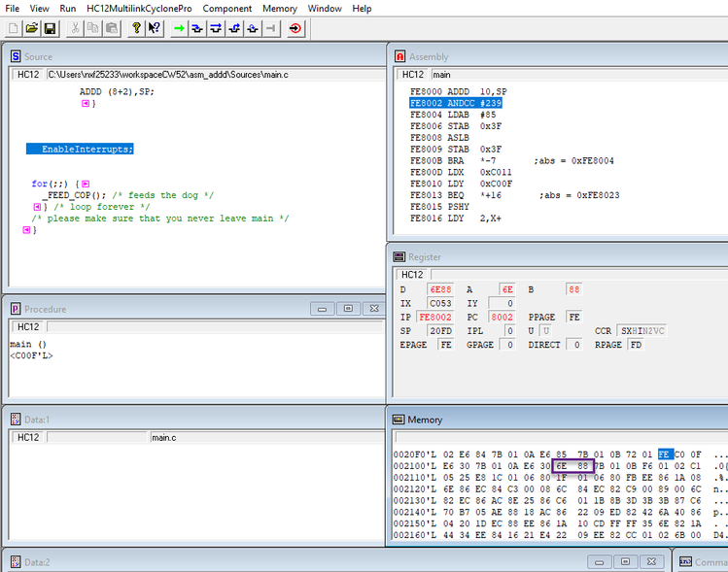Screen dimensions: 728x572
Task: Click the New file toolbar icon
Action: 14,28
